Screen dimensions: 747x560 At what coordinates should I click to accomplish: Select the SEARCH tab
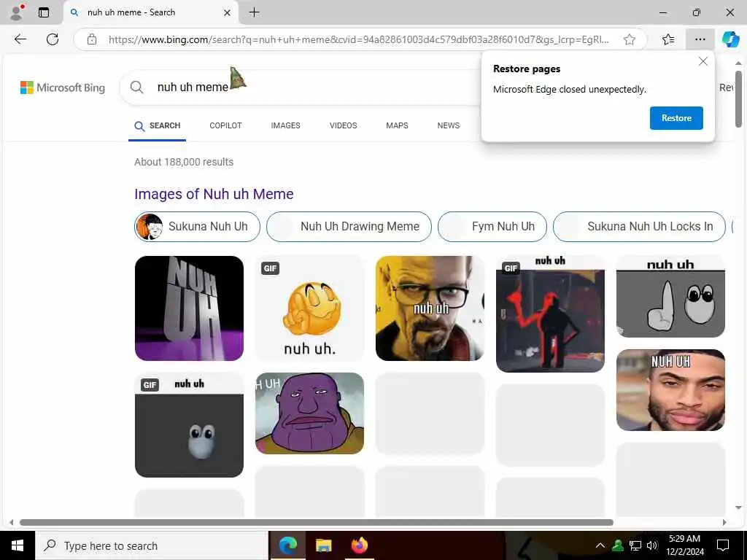click(x=158, y=125)
